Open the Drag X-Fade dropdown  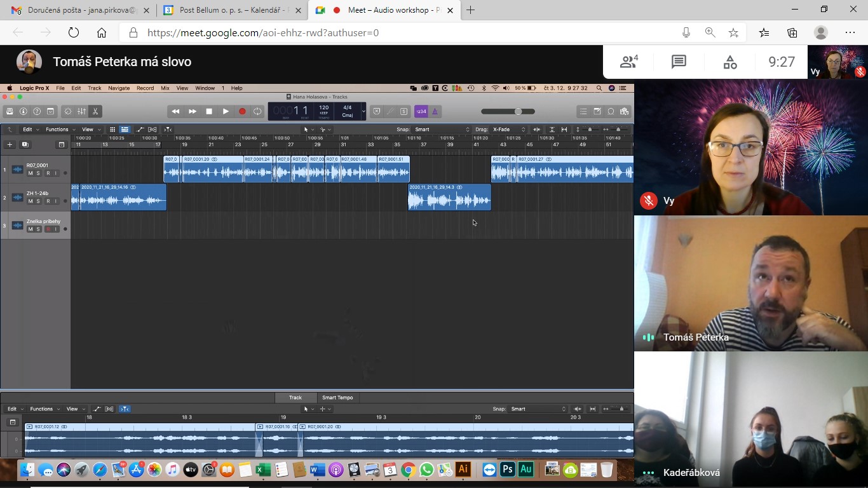pos(508,130)
